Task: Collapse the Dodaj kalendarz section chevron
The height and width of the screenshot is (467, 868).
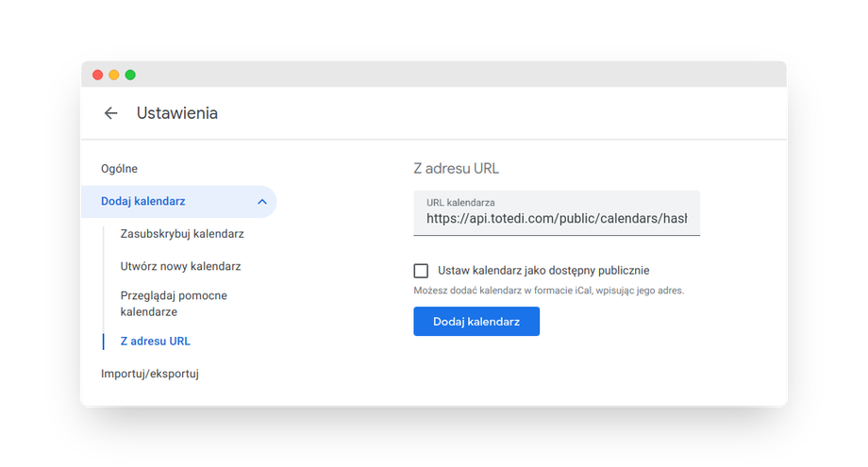Action: click(x=261, y=201)
